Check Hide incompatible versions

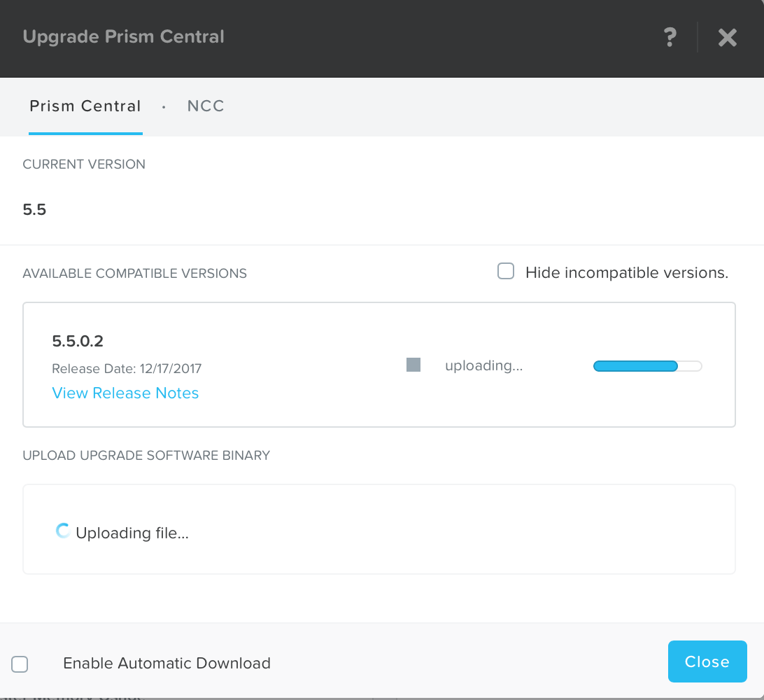506,271
